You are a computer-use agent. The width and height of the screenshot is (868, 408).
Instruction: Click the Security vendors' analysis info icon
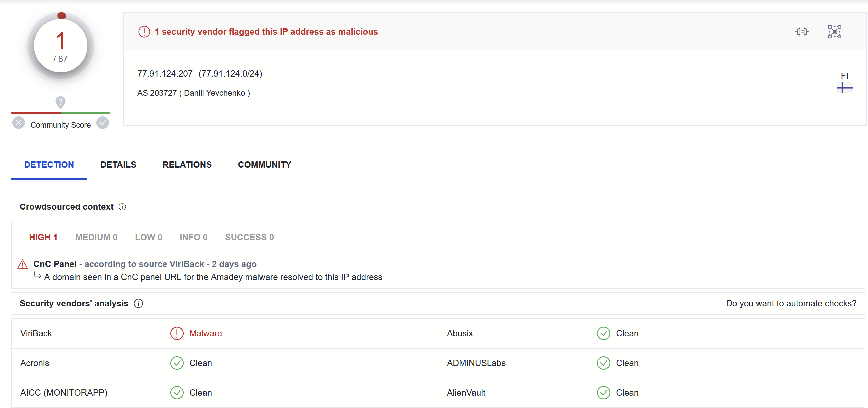coord(138,303)
